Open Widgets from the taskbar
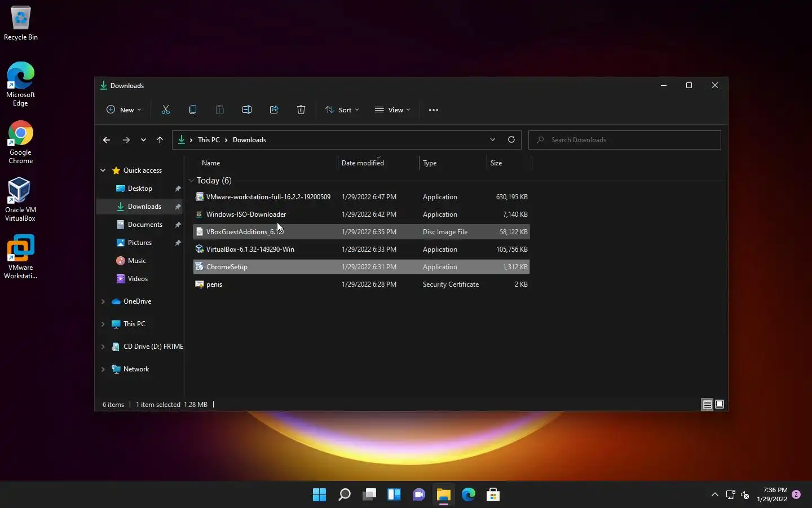The image size is (812, 508). click(x=394, y=494)
